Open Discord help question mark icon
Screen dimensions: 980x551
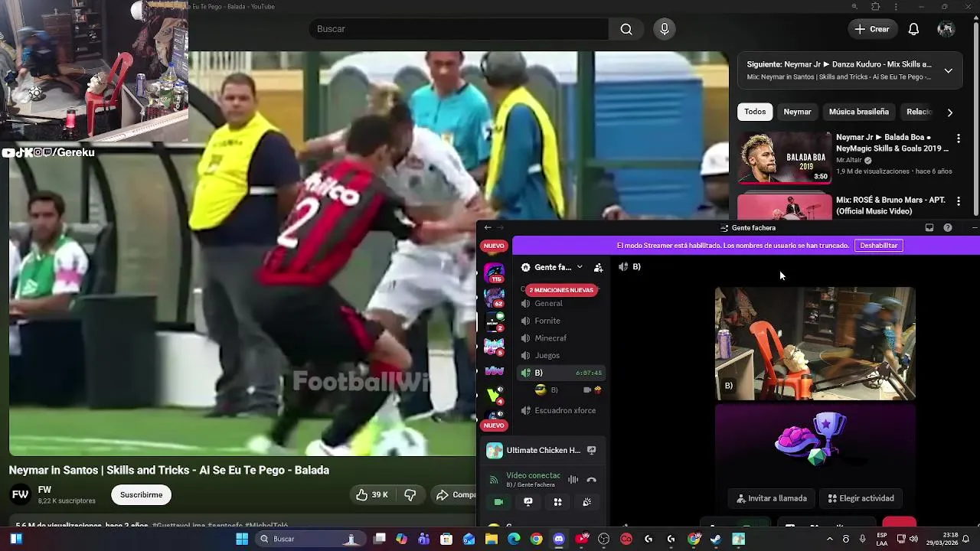coord(947,228)
